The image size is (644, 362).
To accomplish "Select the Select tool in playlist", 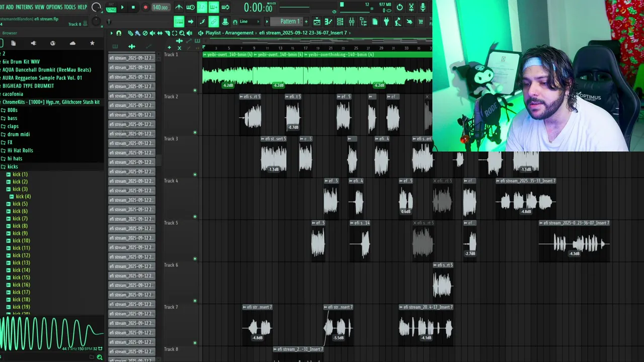I will point(175,33).
